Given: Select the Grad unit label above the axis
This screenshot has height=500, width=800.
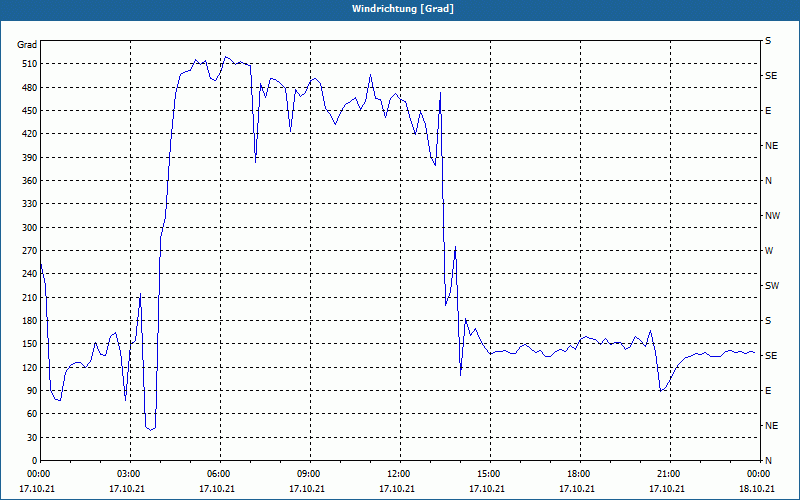Looking at the screenshot, I should click(27, 45).
